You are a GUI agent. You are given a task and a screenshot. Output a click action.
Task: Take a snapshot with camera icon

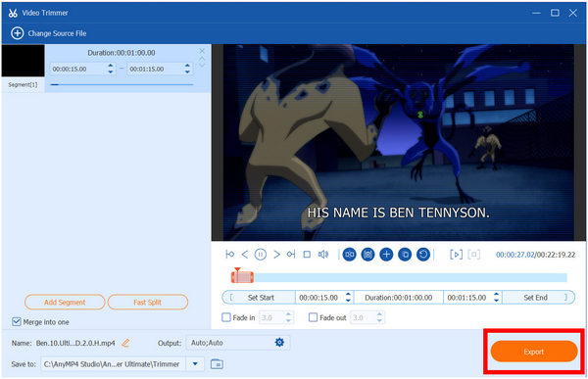[x=367, y=255]
